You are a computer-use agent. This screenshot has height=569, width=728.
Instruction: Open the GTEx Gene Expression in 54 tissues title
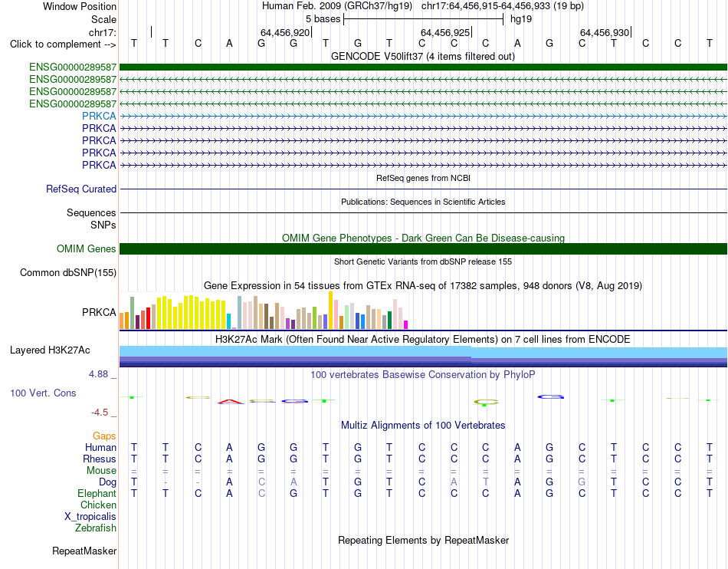click(x=423, y=286)
